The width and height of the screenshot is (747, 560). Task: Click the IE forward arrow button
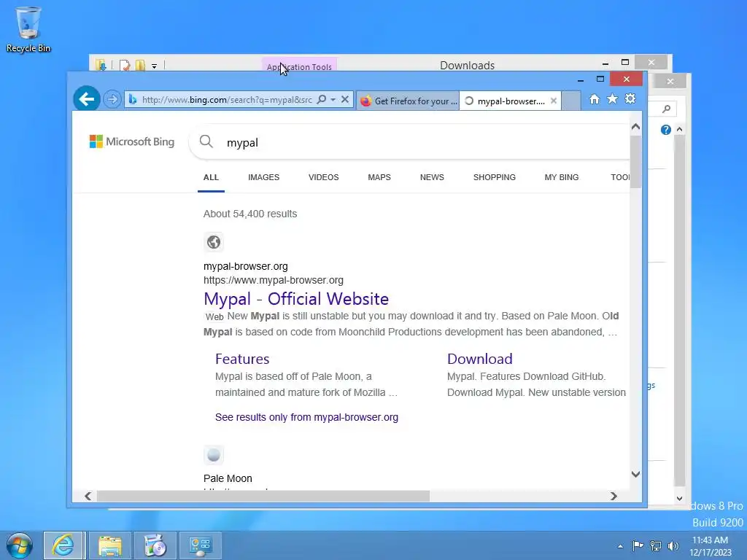pyautogui.click(x=112, y=99)
